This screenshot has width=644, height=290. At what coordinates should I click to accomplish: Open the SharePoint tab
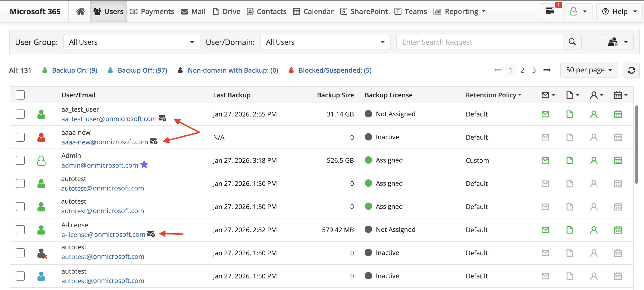(x=364, y=11)
